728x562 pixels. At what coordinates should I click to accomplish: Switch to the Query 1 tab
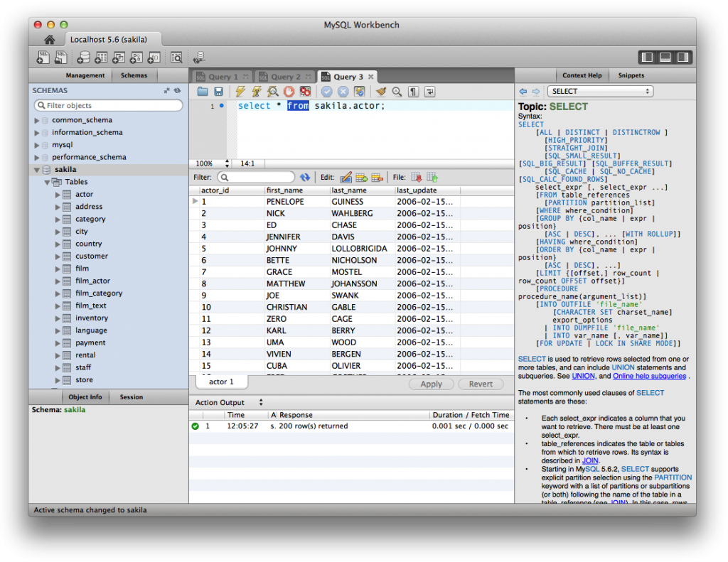click(x=221, y=76)
